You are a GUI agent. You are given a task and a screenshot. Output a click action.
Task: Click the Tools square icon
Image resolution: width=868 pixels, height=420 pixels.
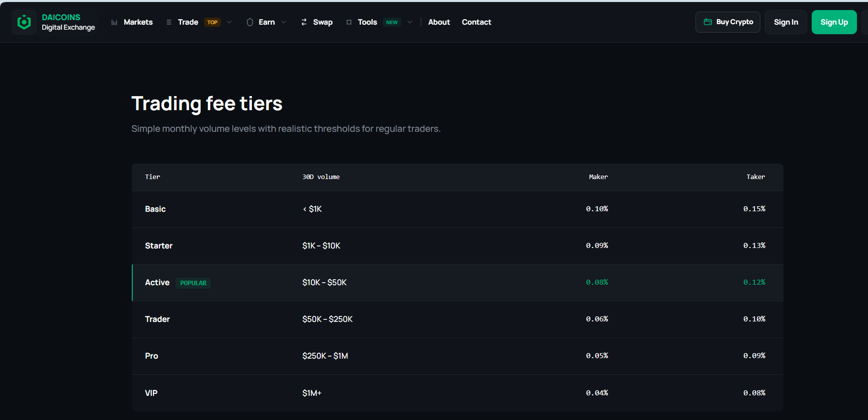(x=349, y=22)
